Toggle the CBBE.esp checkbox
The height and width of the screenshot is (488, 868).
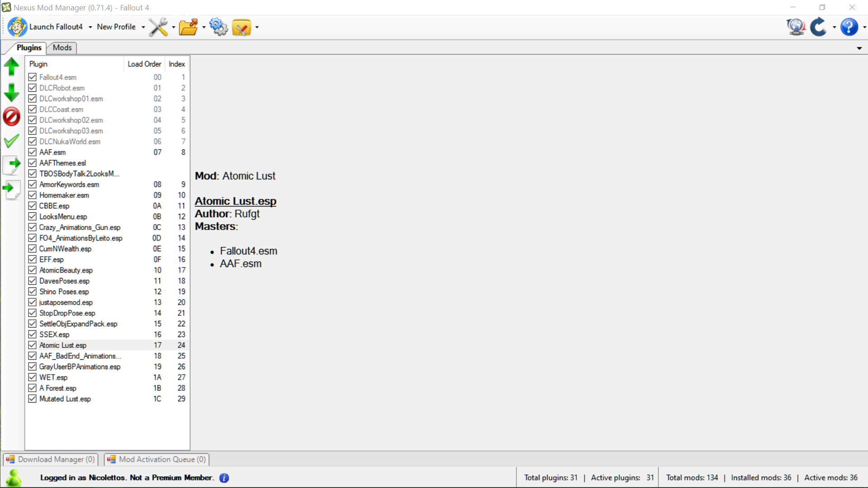point(33,206)
